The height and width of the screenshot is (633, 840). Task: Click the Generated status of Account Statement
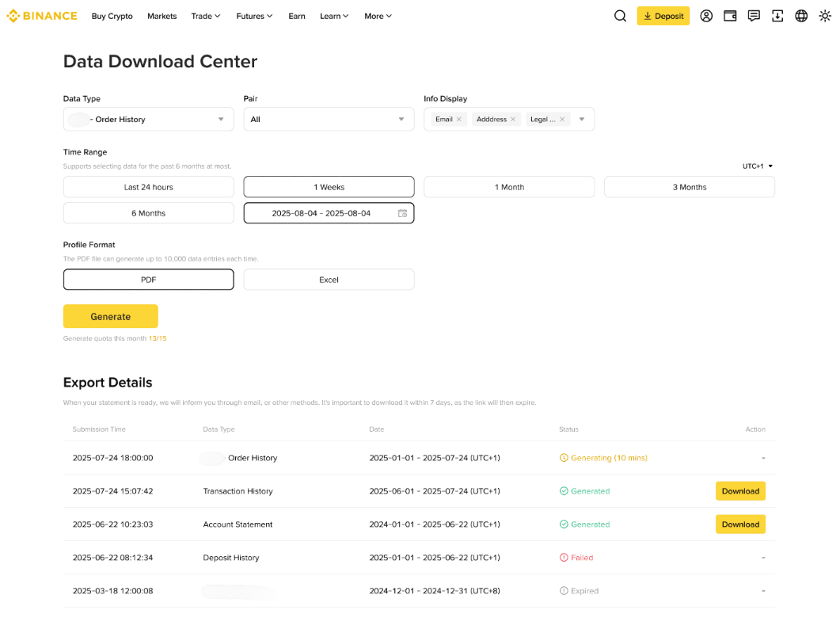point(584,524)
